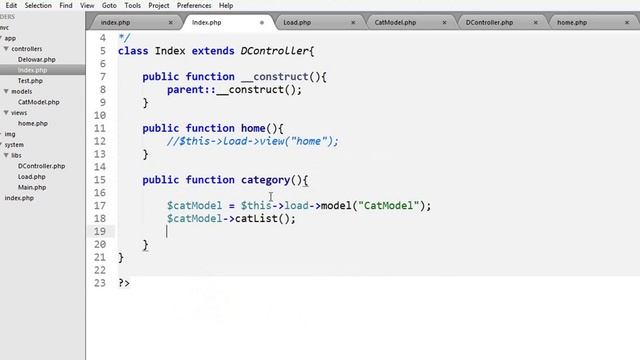Click line number 5 in the gutter

102,51
